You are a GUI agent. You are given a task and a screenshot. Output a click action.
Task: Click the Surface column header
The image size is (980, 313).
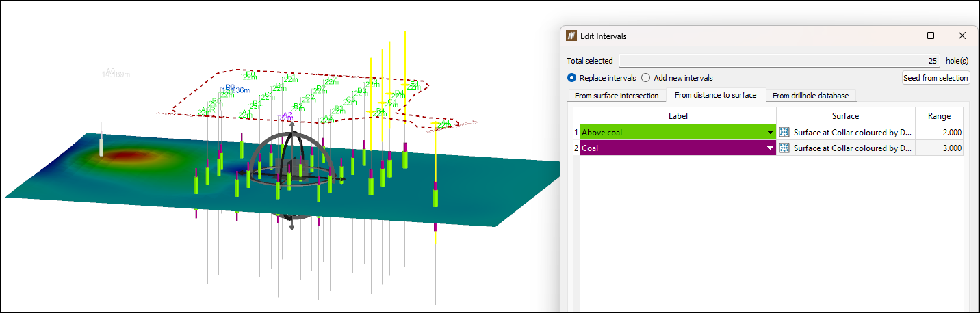(x=846, y=116)
